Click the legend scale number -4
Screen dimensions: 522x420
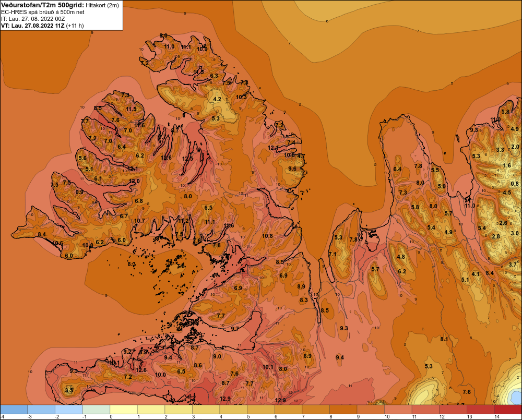click(2, 417)
